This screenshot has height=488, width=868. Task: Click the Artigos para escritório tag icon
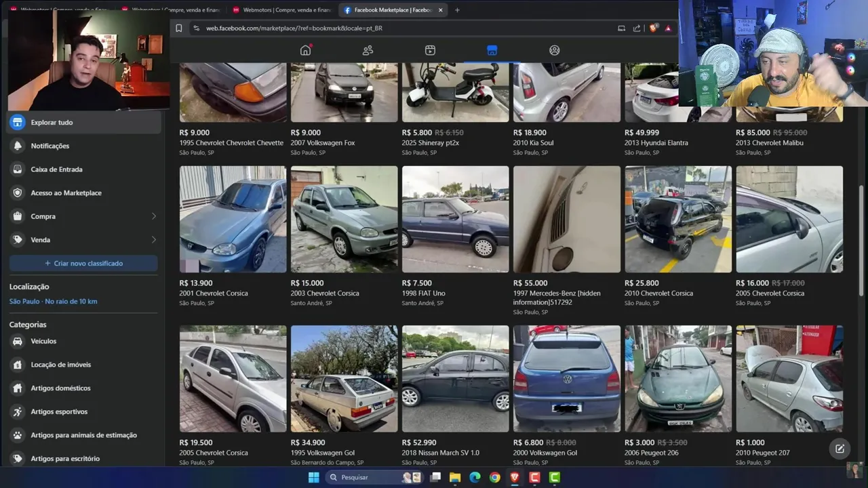[x=18, y=458]
